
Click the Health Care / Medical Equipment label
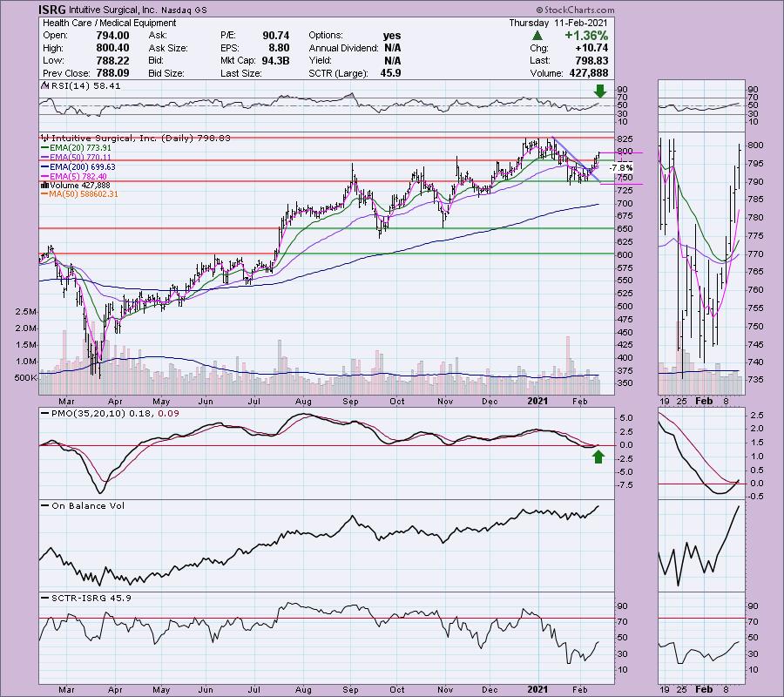click(110, 23)
